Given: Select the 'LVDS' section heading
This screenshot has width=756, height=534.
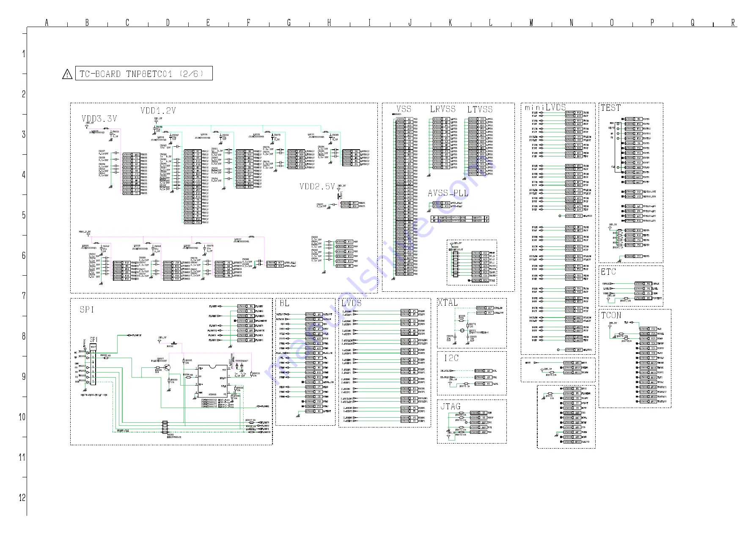Looking at the screenshot, I should click(x=352, y=303).
